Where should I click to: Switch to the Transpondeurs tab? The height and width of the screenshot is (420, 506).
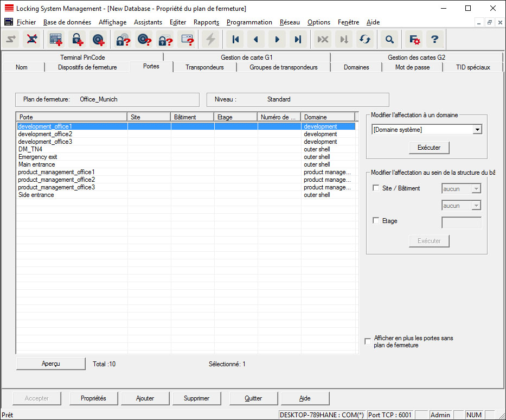[x=204, y=67]
